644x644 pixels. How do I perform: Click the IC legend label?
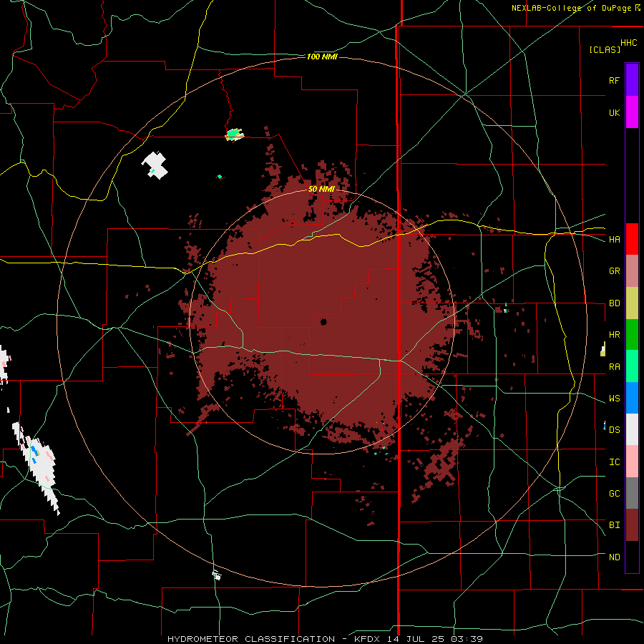[614, 462]
